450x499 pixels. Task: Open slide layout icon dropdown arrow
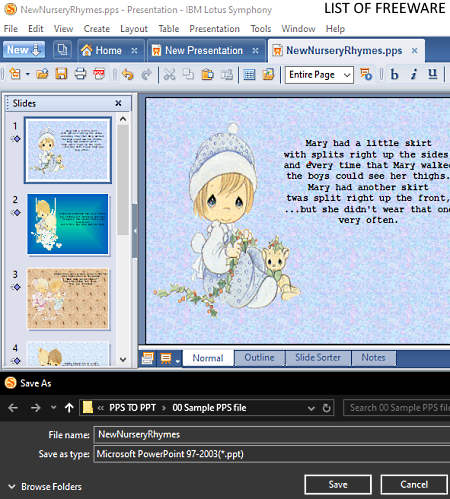pyautogui.click(x=178, y=361)
